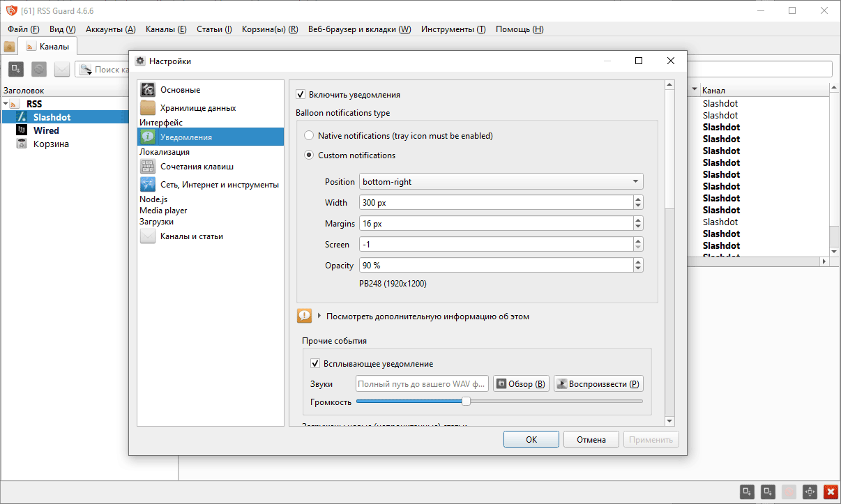The height and width of the screenshot is (504, 841).
Task: Open the Основные settings section icon
Action: pos(148,90)
